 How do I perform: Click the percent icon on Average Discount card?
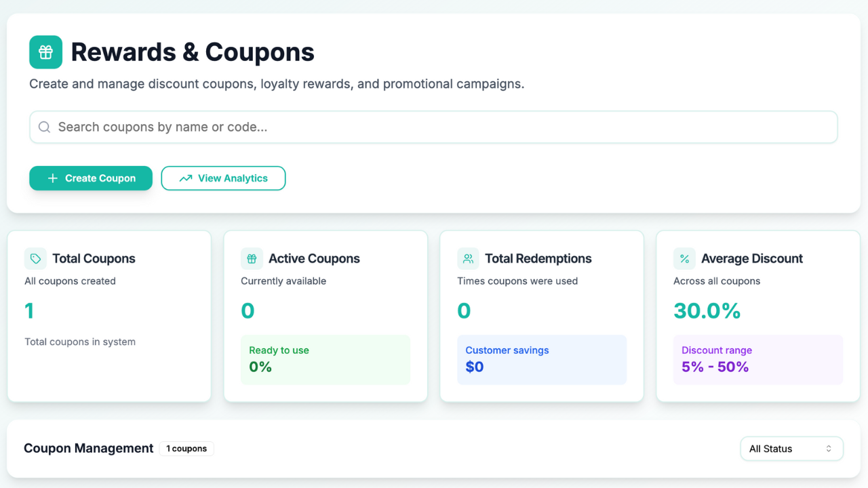coord(684,258)
